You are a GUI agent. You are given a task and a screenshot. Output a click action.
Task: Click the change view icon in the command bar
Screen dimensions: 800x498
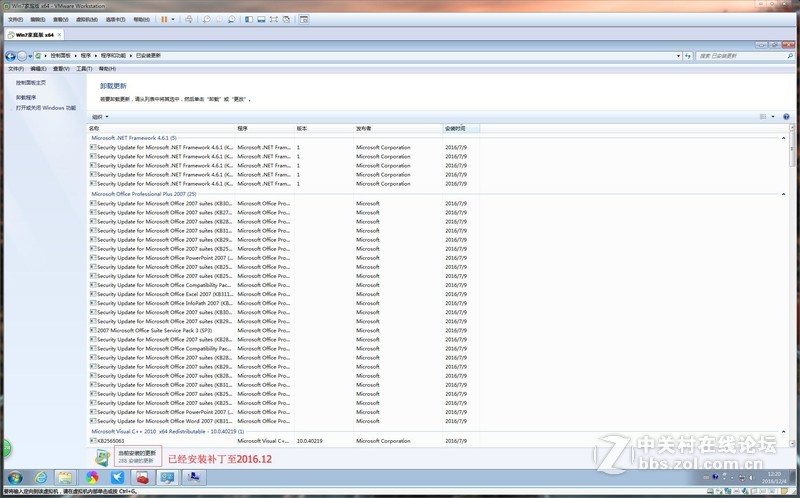763,117
